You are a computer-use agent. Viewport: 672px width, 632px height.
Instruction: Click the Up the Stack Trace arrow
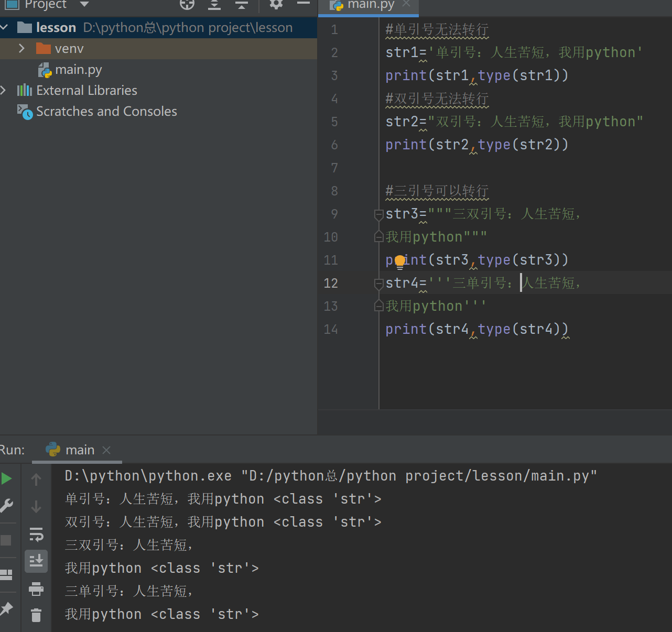point(36,479)
